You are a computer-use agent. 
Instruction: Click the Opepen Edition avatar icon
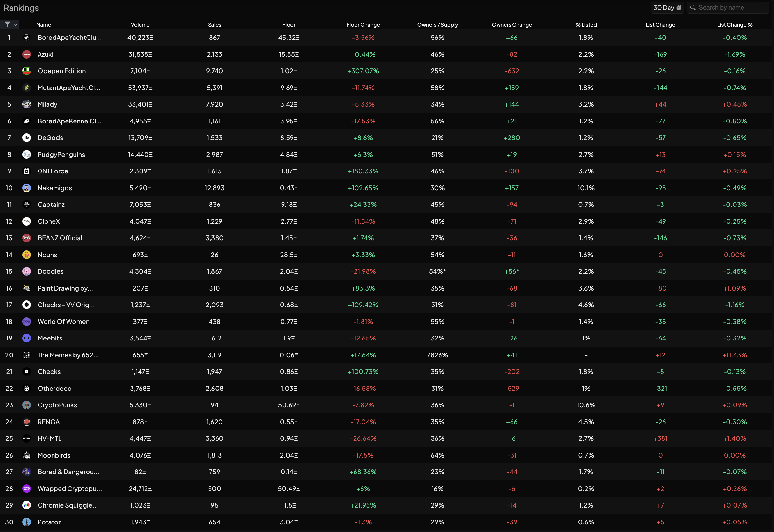pos(27,71)
